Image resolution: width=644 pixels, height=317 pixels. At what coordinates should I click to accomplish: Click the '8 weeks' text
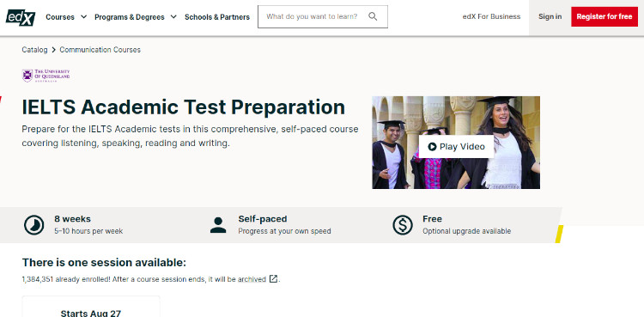72,219
